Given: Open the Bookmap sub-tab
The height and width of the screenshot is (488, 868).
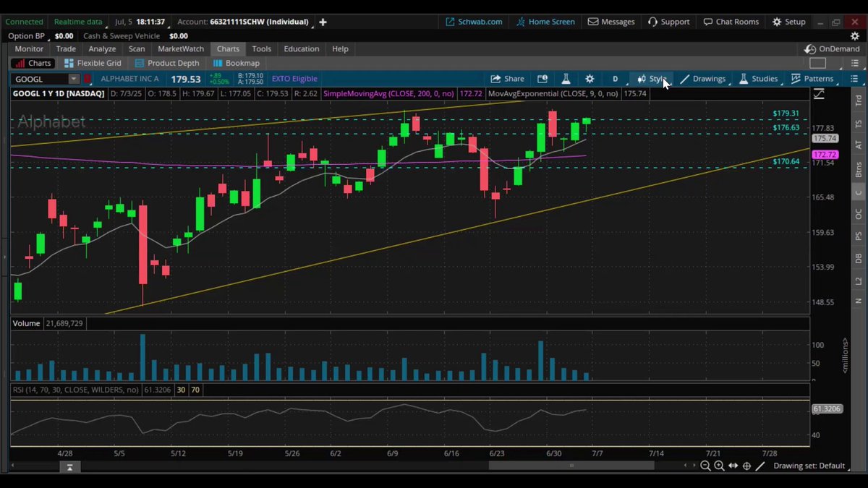Looking at the screenshot, I should pyautogui.click(x=237, y=64).
